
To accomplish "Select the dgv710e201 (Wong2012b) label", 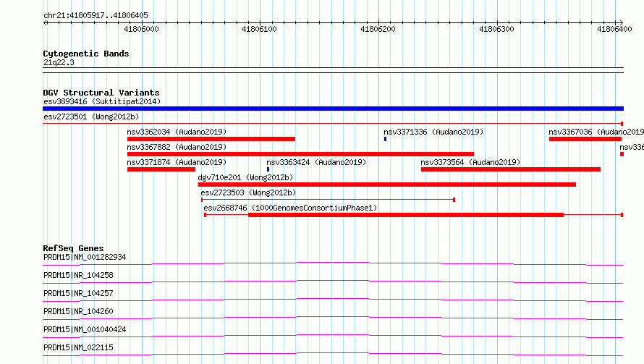I will [x=245, y=177].
